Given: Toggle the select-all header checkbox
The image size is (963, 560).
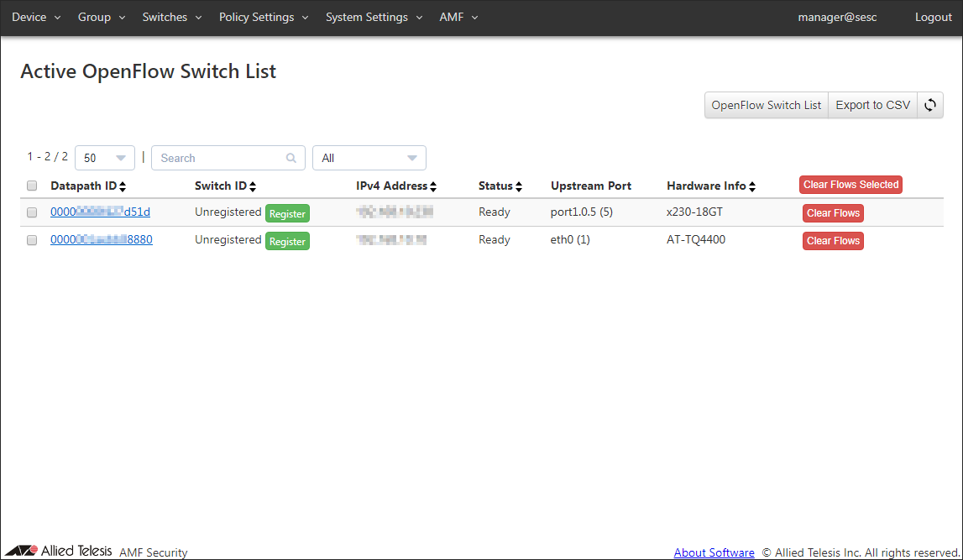Looking at the screenshot, I should 32,186.
